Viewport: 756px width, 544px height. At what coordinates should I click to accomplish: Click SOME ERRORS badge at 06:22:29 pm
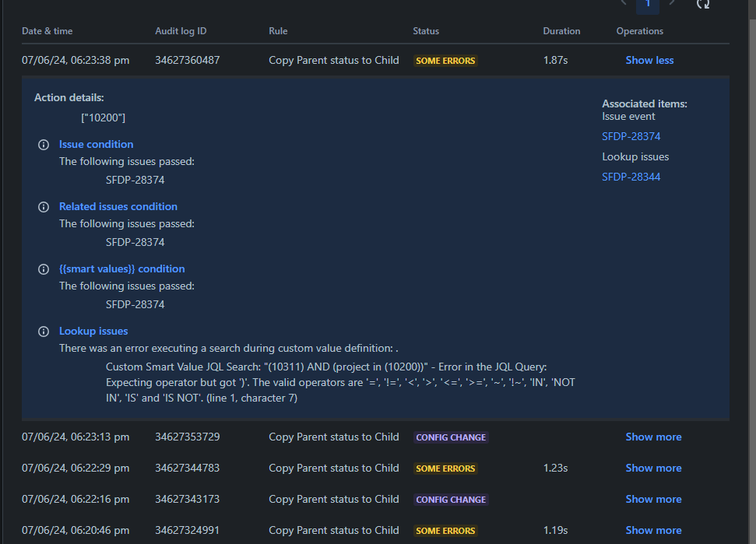point(445,469)
